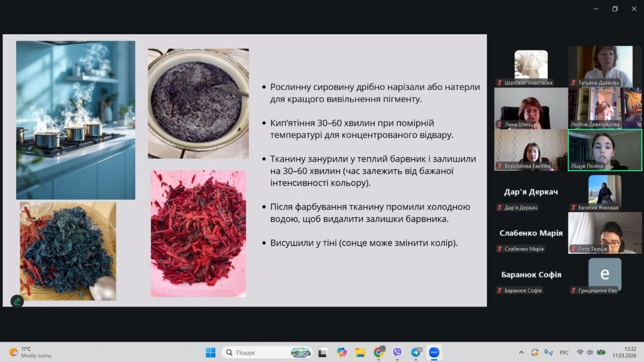Select Грицишина Єва's avatar tile

tap(605, 275)
